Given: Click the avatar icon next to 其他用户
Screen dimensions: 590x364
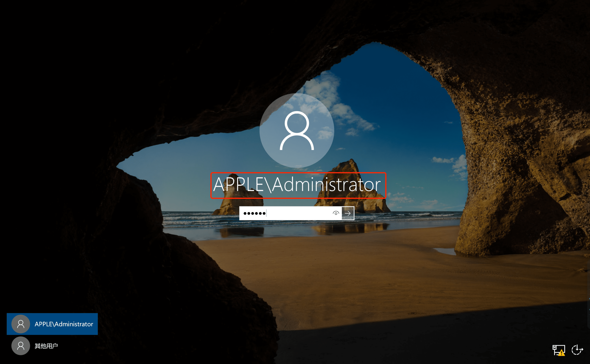Looking at the screenshot, I should (21, 346).
